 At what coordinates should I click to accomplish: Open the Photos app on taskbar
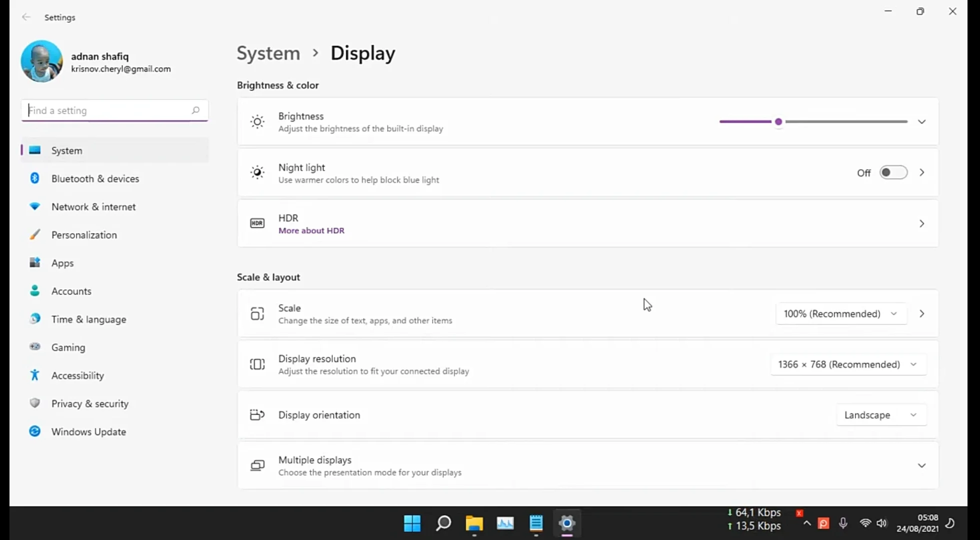tap(505, 523)
